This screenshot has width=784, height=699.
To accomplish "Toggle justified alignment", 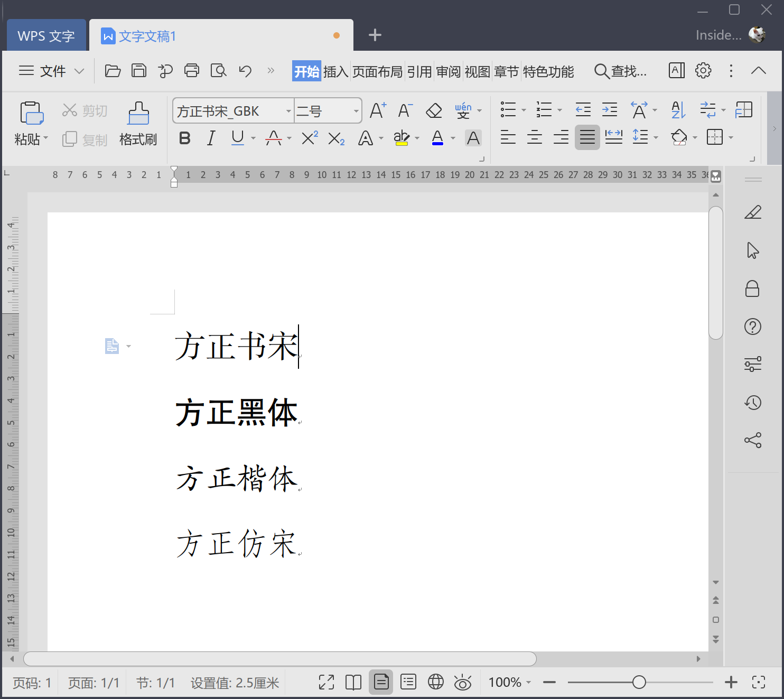I will tap(587, 137).
